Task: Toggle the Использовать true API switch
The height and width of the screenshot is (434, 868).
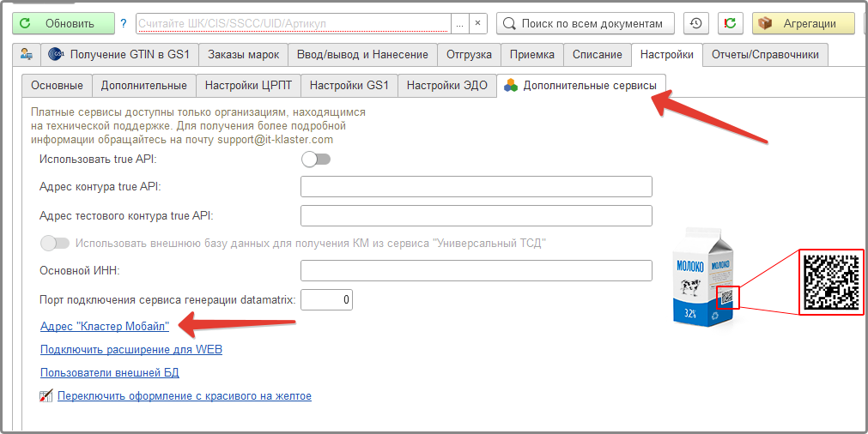Action: (316, 160)
